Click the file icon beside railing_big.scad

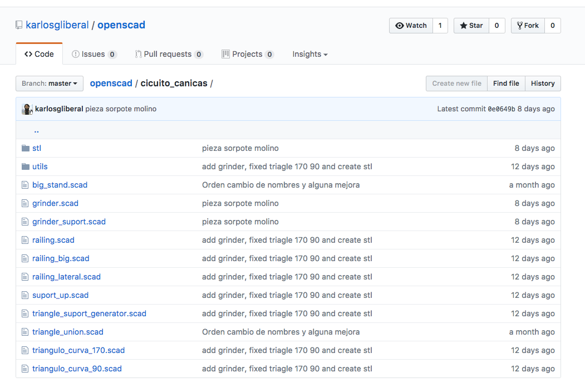25,258
